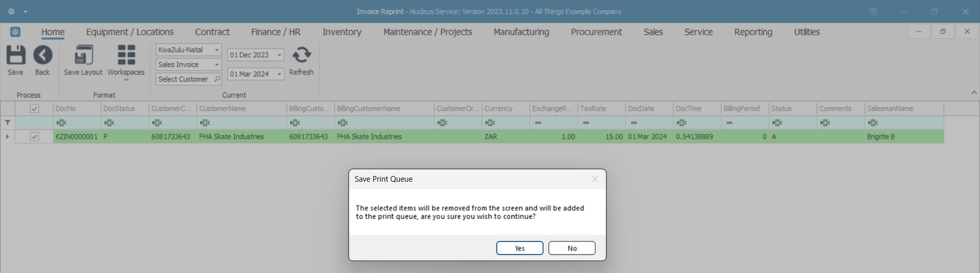
Task: Click the grid filter funnel icon
Action: [8, 122]
